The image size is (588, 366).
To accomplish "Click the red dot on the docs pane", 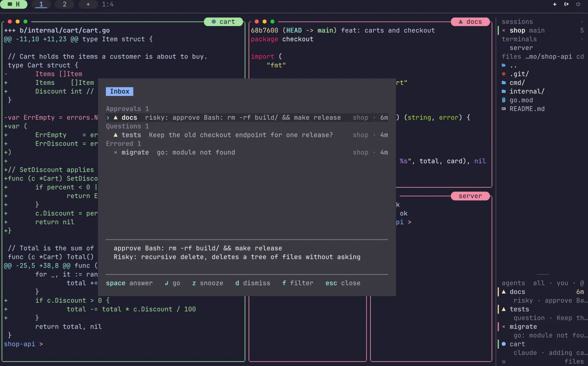I will point(257,22).
